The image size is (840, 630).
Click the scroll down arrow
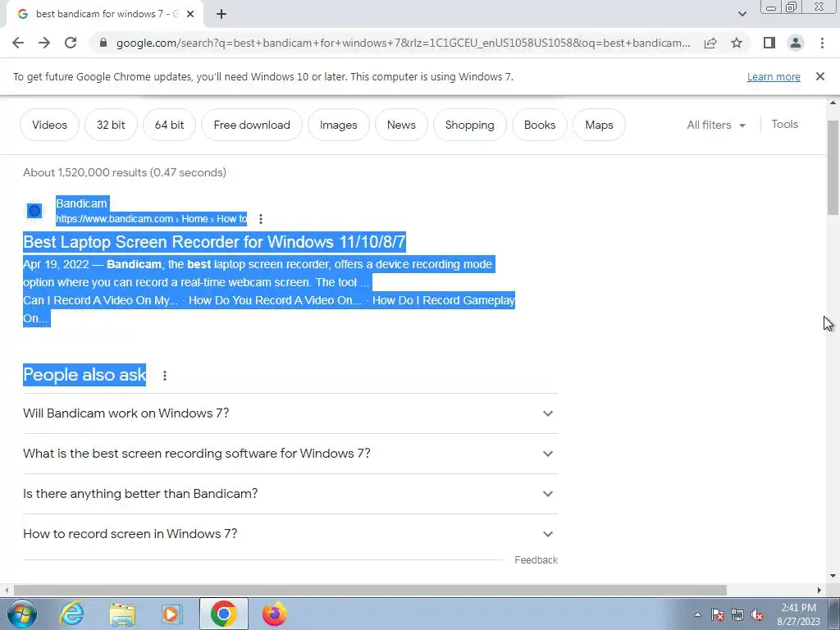tap(833, 577)
